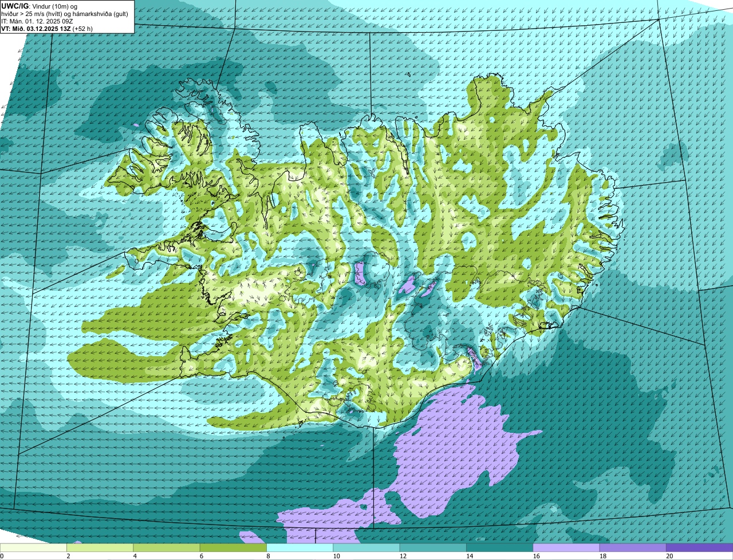
Task: Click the legend scale label '2'
Action: [x=68, y=557]
